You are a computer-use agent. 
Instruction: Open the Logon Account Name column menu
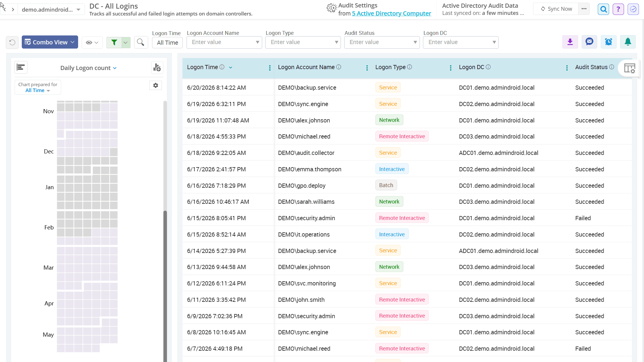pos(367,68)
